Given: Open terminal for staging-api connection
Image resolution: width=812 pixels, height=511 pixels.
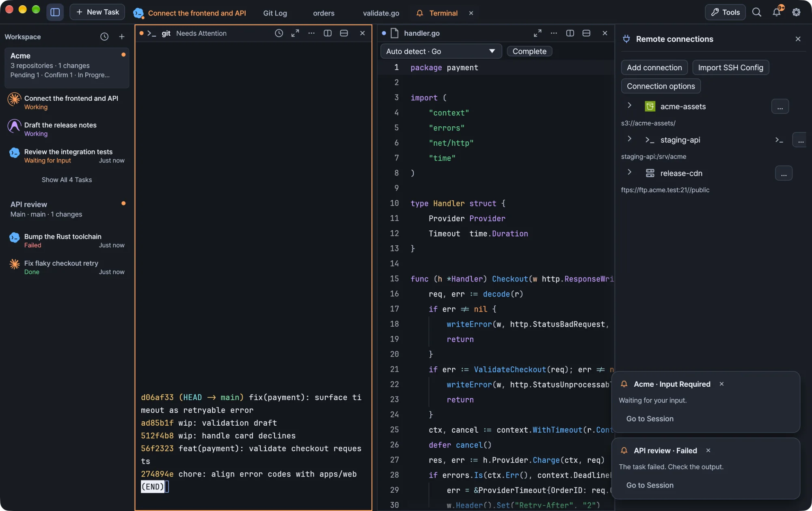Looking at the screenshot, I should [x=779, y=140].
